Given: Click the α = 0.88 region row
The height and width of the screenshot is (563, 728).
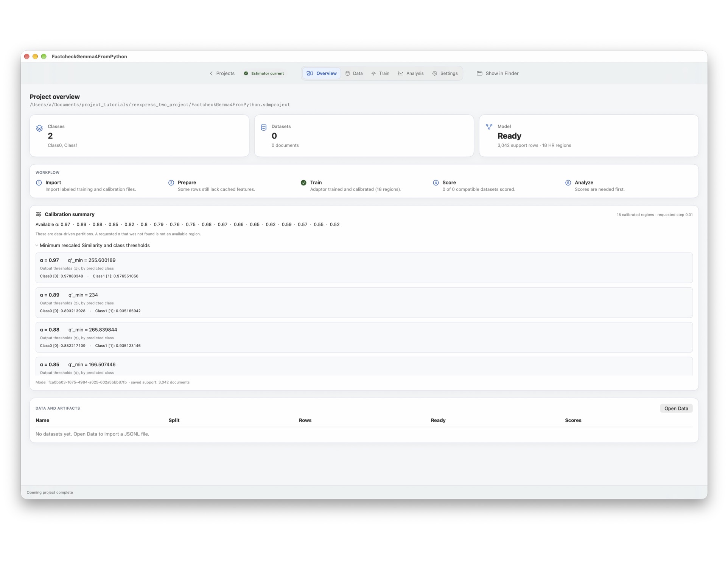Looking at the screenshot, I should pos(364,337).
